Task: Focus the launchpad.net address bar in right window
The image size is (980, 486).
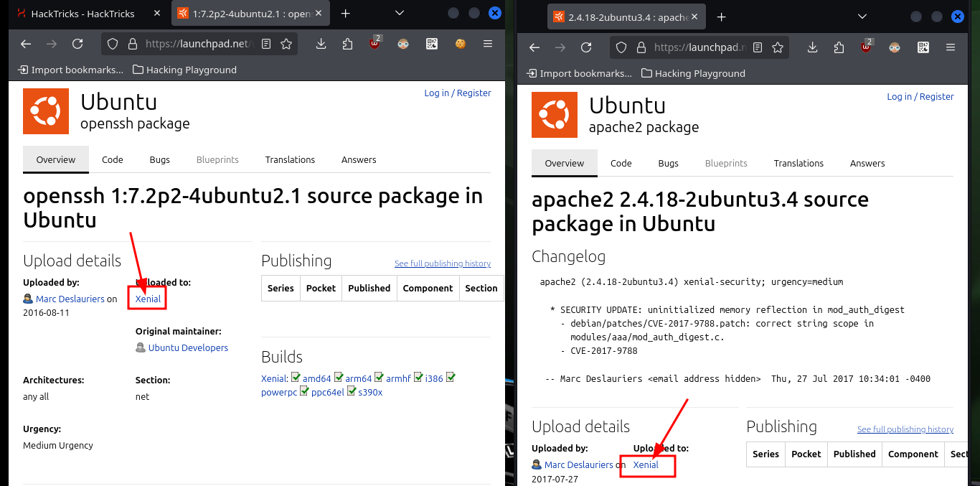Action: (700, 47)
